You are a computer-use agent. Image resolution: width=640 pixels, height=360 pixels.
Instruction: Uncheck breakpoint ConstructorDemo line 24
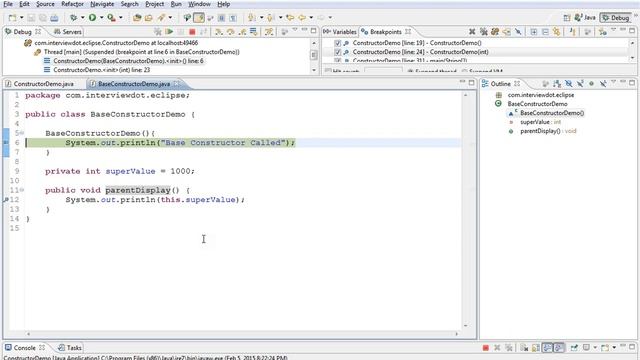(337, 52)
